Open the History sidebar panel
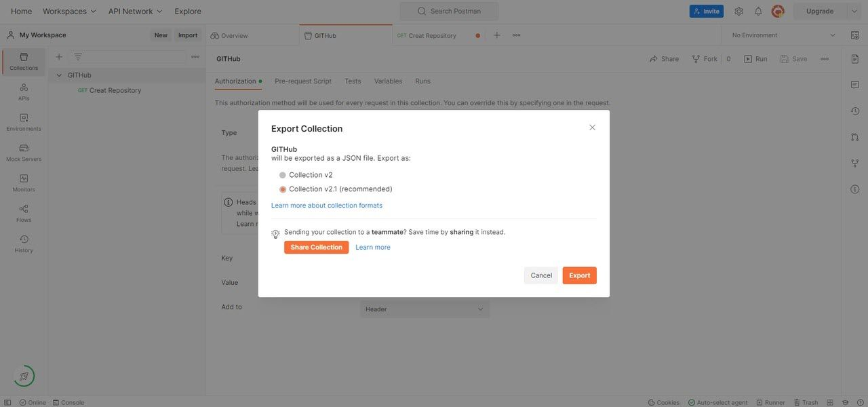 [24, 244]
